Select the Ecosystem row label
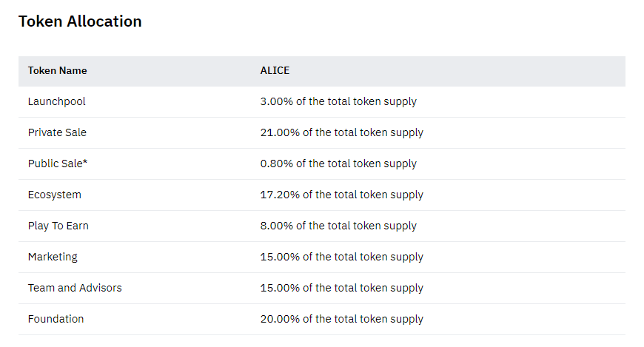This screenshot has width=644, height=347. click(x=55, y=195)
